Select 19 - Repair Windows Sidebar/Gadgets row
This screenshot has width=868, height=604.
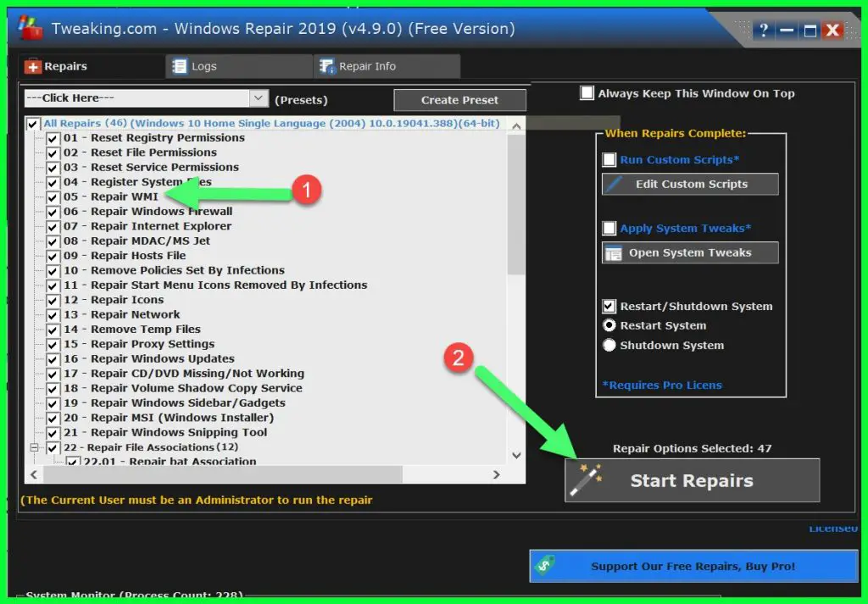tap(174, 404)
